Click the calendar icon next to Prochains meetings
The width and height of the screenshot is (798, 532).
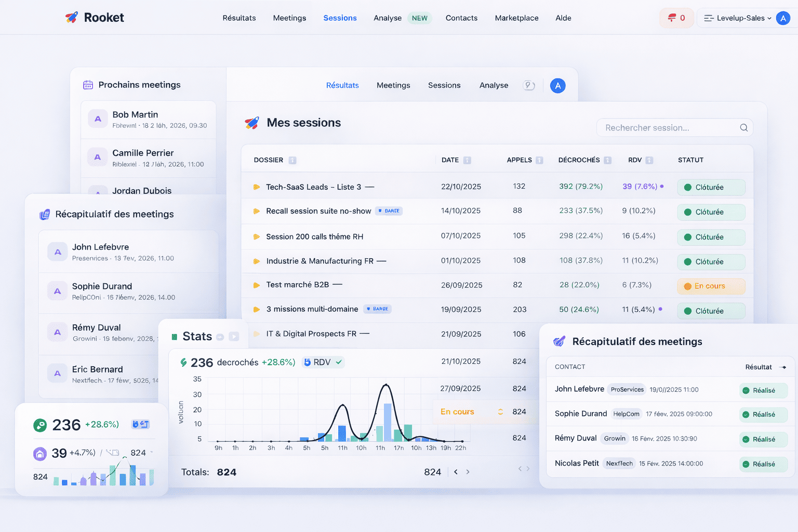tap(88, 84)
